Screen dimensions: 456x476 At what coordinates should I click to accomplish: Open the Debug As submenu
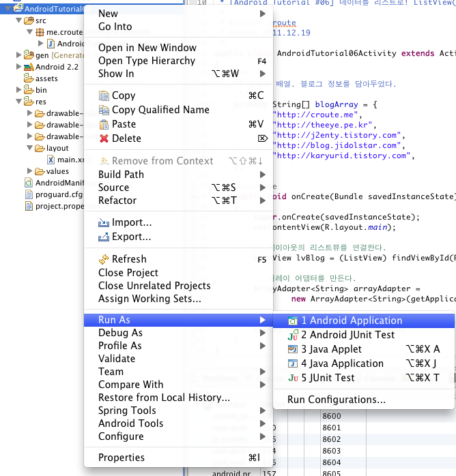pyautogui.click(x=179, y=333)
